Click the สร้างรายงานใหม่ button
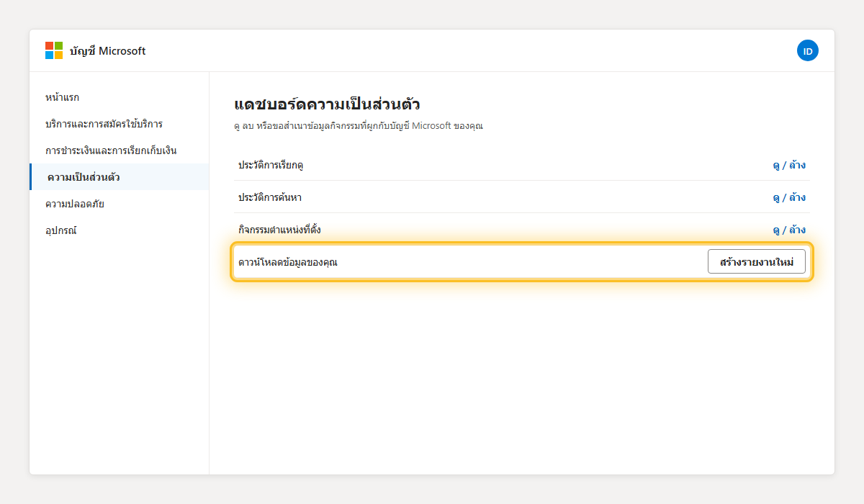 (757, 261)
